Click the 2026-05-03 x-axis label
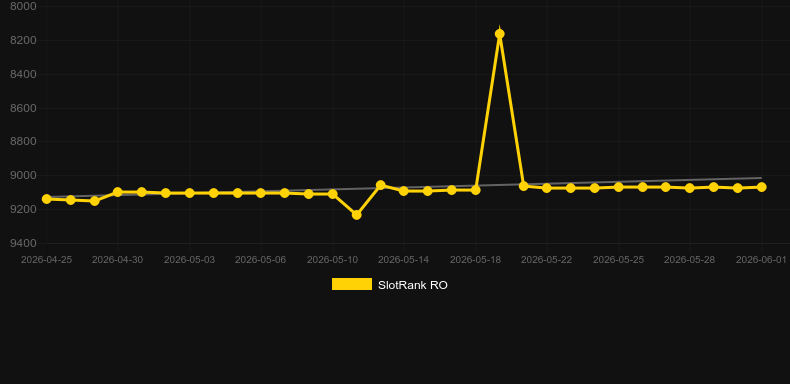 [x=189, y=260]
